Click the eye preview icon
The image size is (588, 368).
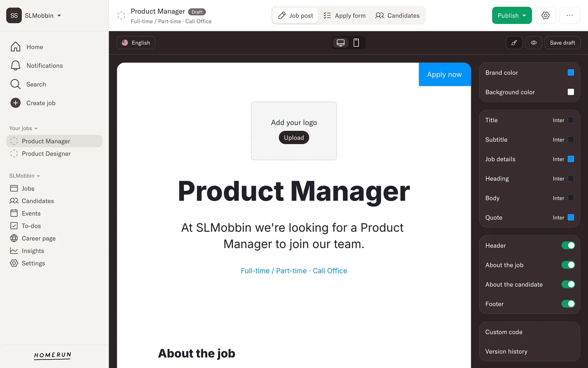pyautogui.click(x=533, y=43)
